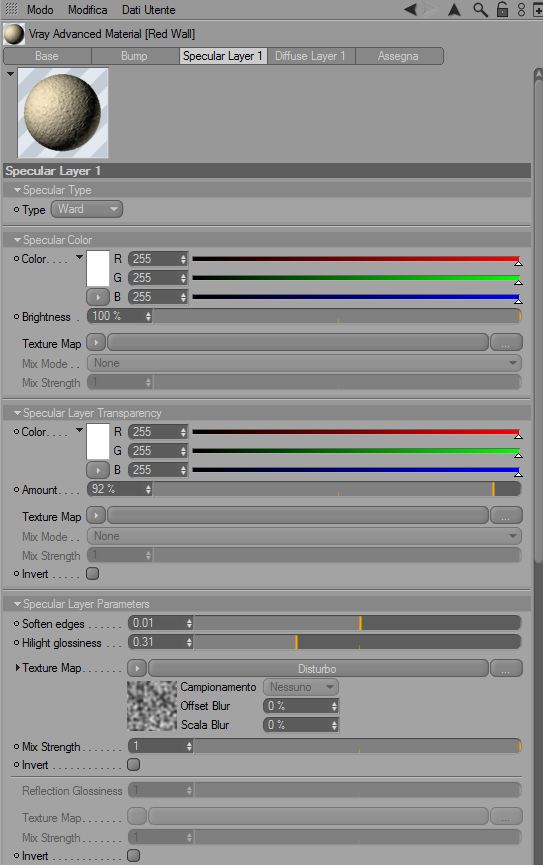
Task: Toggle Invert checkbox under Reflection Glossiness
Action: (134, 856)
